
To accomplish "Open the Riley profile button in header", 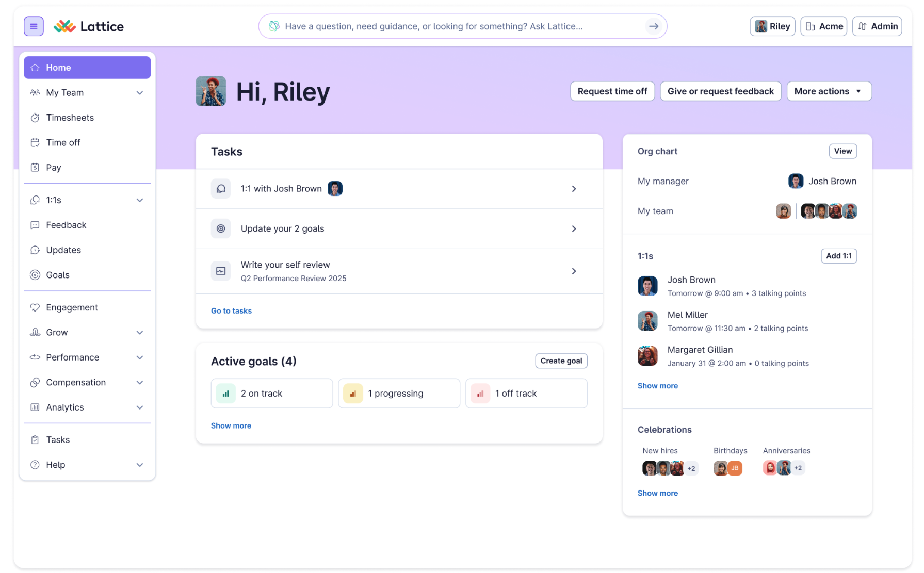I will [772, 26].
